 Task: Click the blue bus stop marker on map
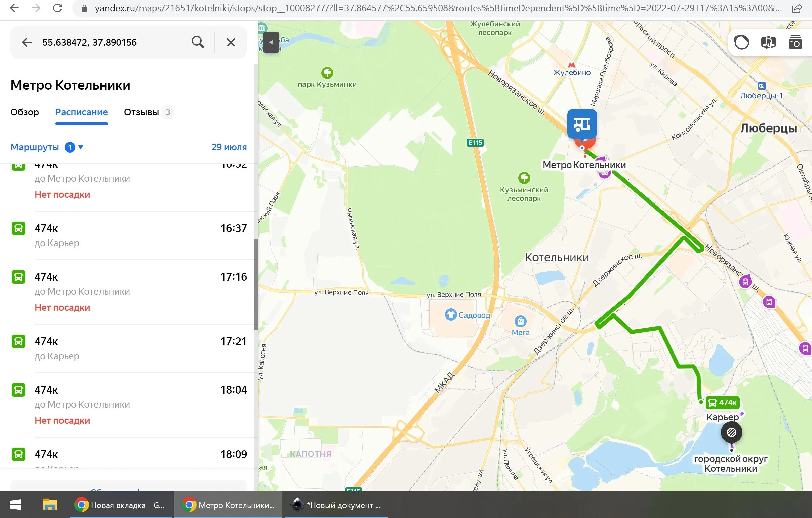[x=582, y=124]
